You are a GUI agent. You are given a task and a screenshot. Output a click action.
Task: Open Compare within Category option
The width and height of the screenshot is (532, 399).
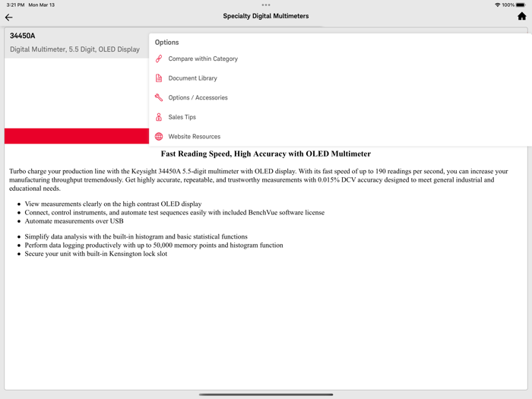point(203,59)
